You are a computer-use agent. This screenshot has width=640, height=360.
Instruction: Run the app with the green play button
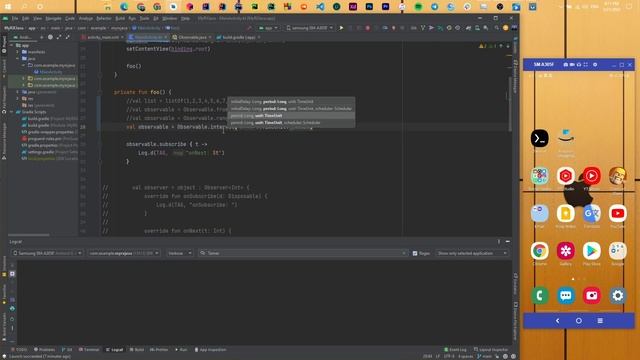(x=341, y=28)
